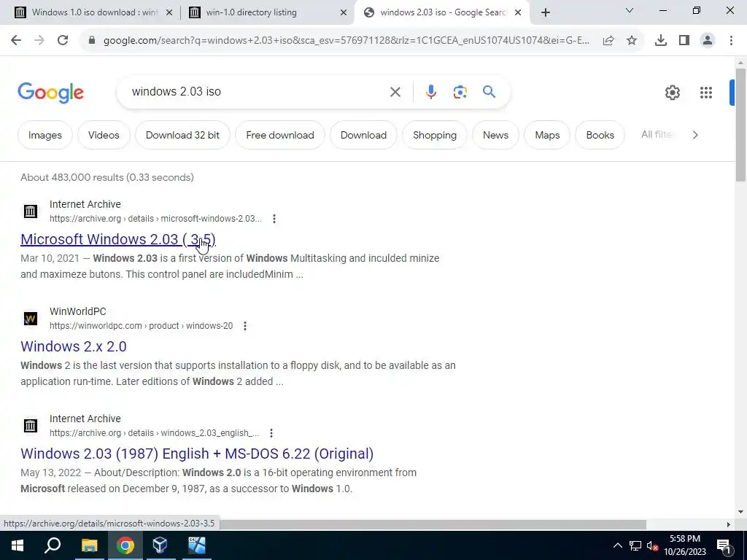The image size is (747, 560).
Task: Open Google quick settings gear
Action: (x=672, y=93)
